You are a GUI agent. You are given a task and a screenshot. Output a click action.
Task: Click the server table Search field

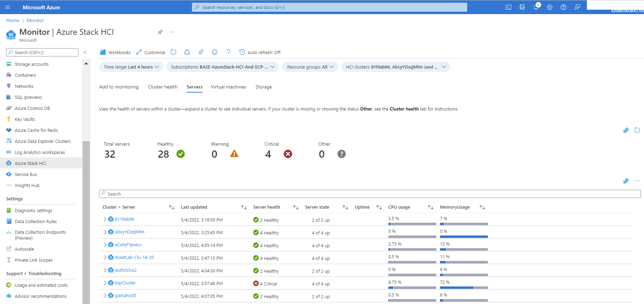pos(370,194)
